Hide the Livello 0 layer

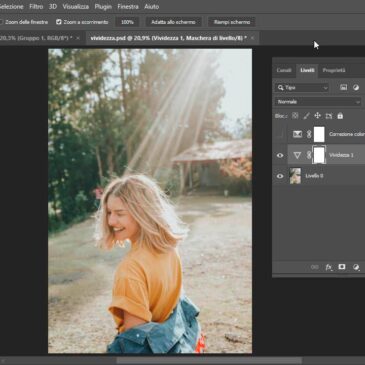[x=280, y=176]
